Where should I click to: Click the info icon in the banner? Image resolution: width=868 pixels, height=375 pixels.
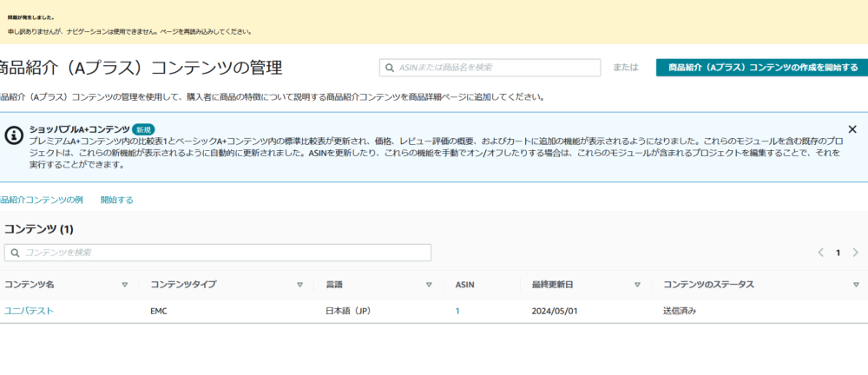(14, 135)
